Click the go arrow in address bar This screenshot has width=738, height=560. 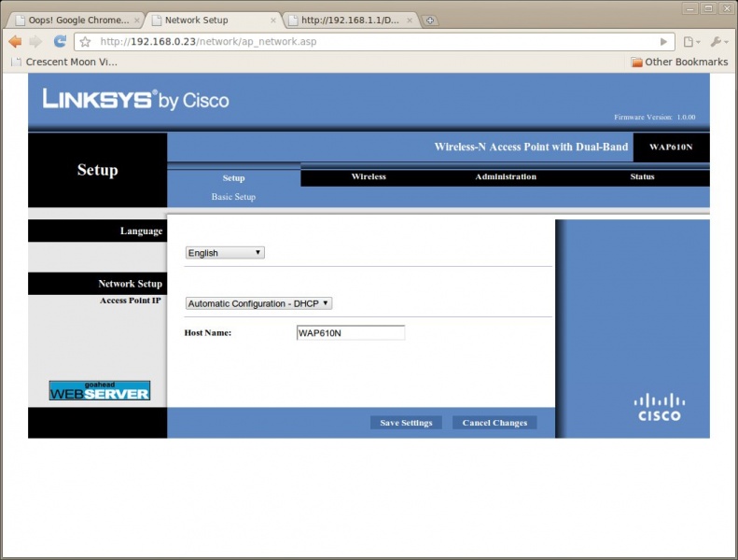point(663,42)
